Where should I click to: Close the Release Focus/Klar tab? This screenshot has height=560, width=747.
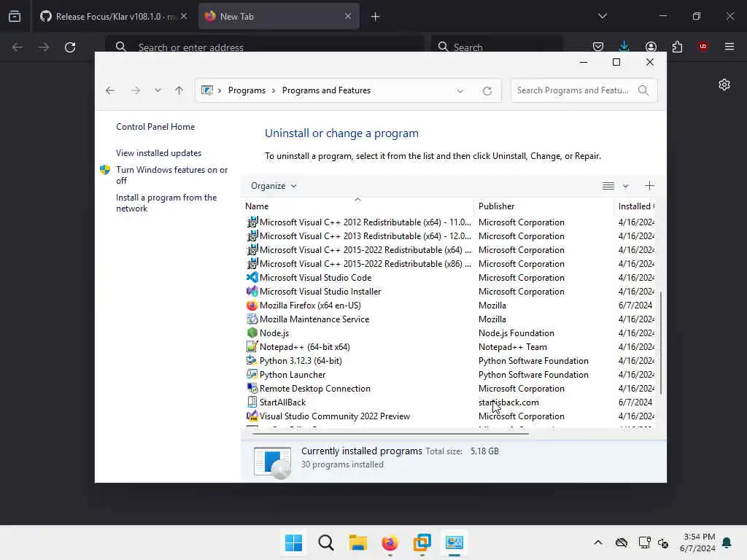[184, 16]
